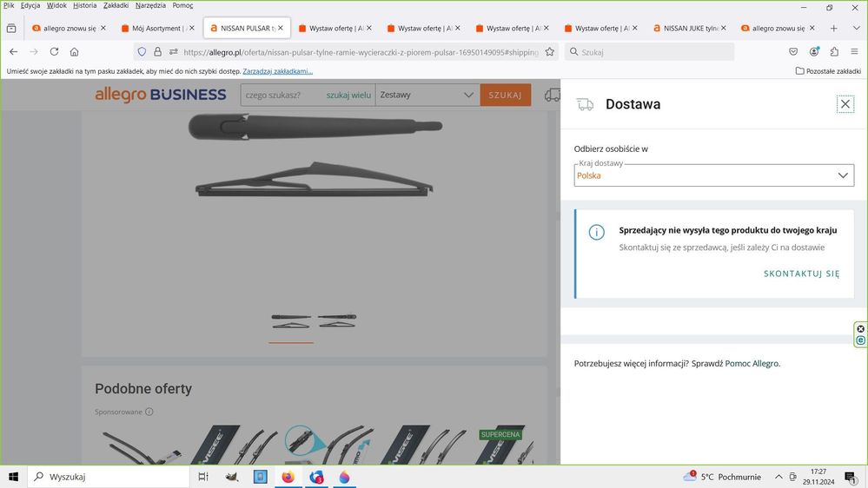
Task: Select the first wiper thumbnail
Action: 291,321
